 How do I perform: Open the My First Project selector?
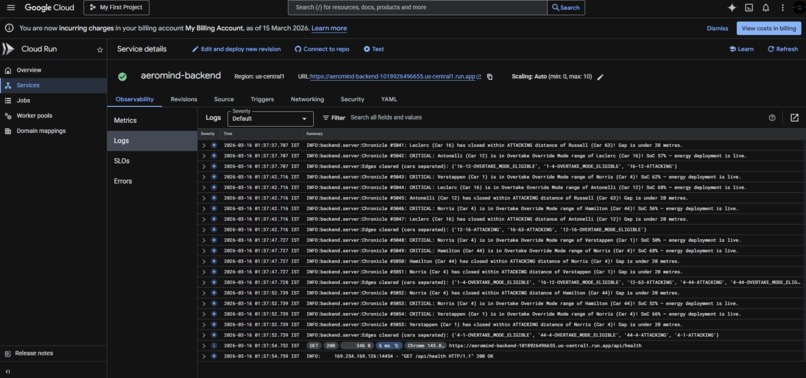coord(116,8)
